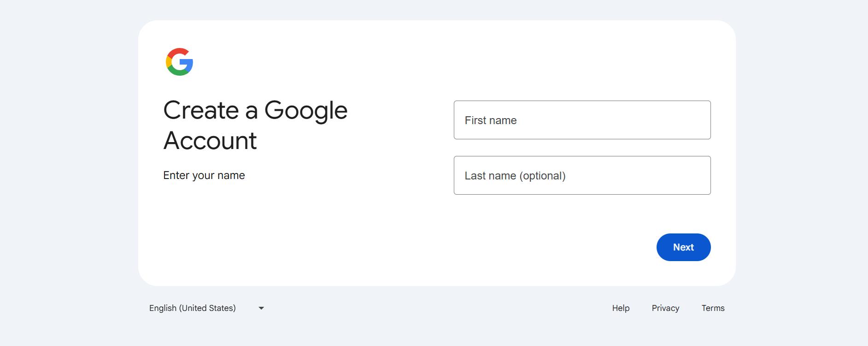Focus the Last name (optional) text box
Screen dimensions: 868x346
582,175
